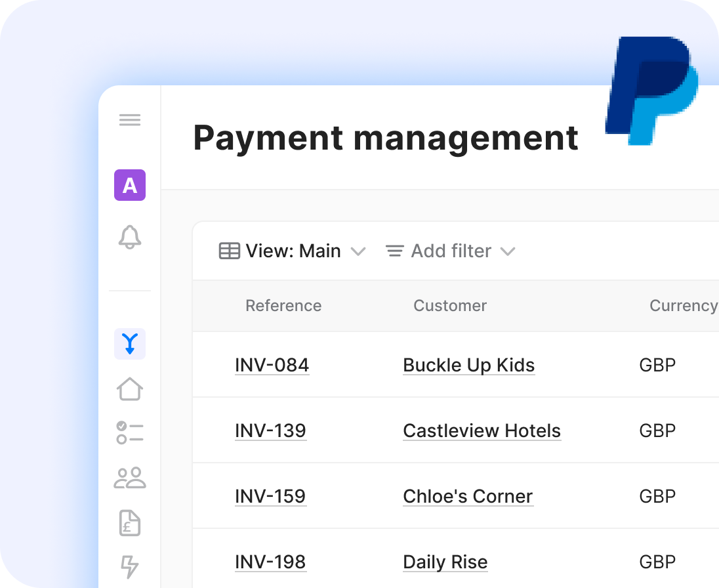Image resolution: width=719 pixels, height=588 pixels.
Task: Open the Add filter dropdown
Action: (x=450, y=251)
